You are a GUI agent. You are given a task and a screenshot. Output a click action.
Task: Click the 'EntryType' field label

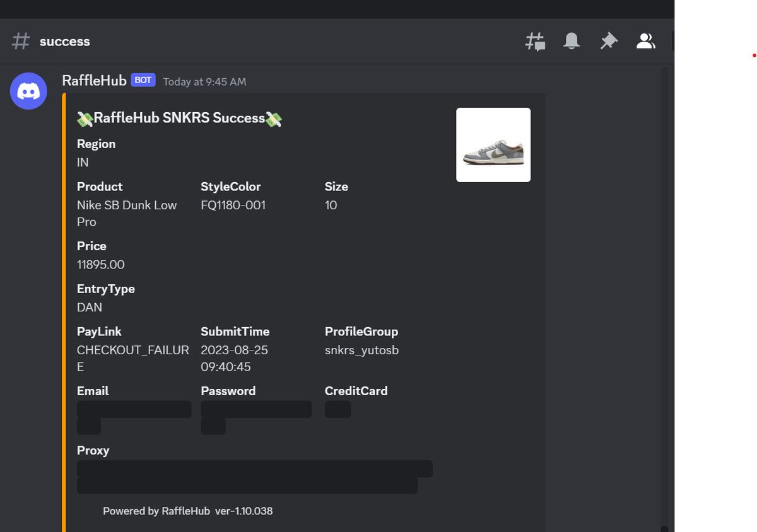point(106,289)
